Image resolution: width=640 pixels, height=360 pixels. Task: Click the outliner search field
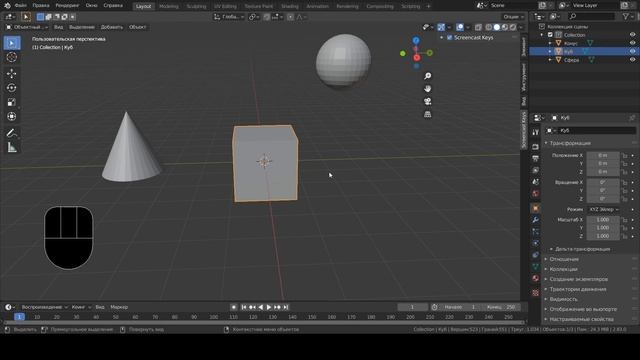(x=591, y=16)
